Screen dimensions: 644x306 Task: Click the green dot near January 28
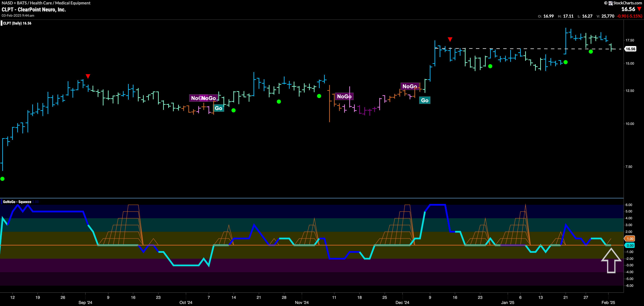(x=591, y=52)
